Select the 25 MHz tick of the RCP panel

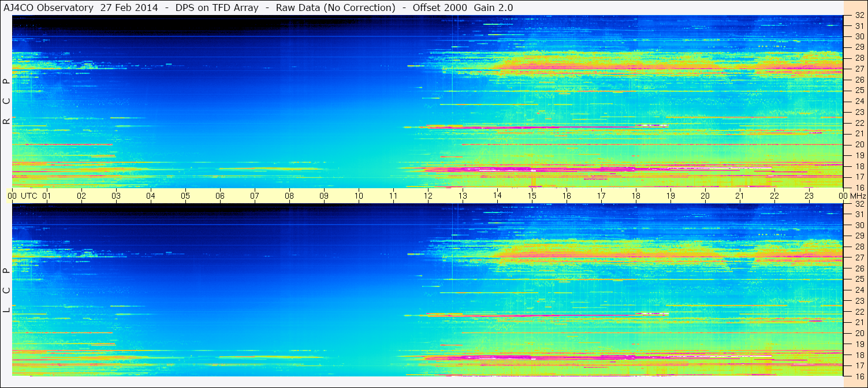(859, 90)
